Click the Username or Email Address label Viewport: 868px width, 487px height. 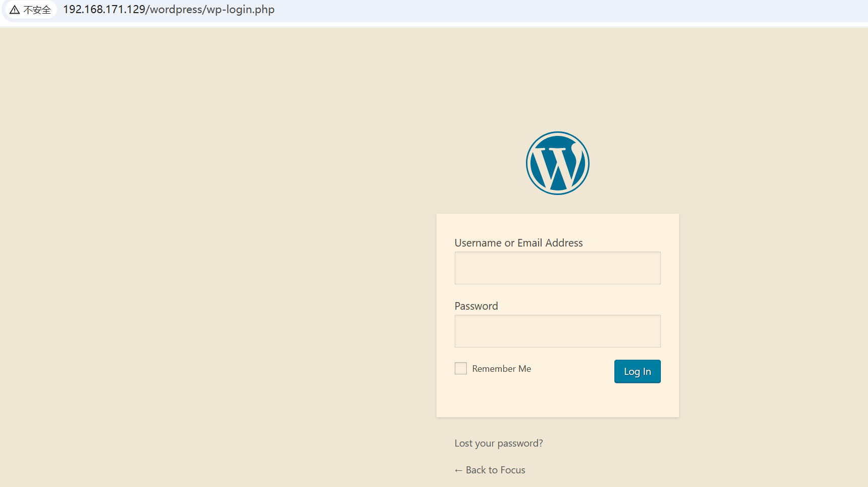point(518,243)
